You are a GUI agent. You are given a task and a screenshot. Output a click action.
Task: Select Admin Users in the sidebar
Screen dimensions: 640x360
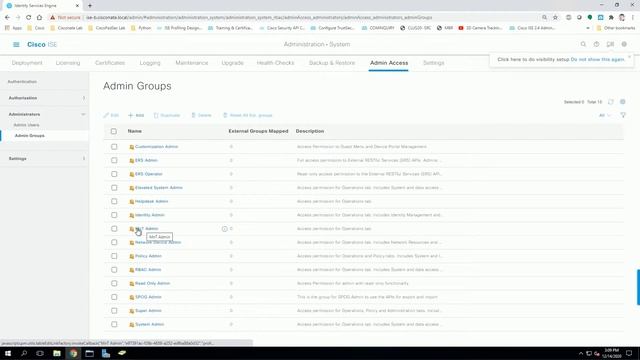point(27,125)
